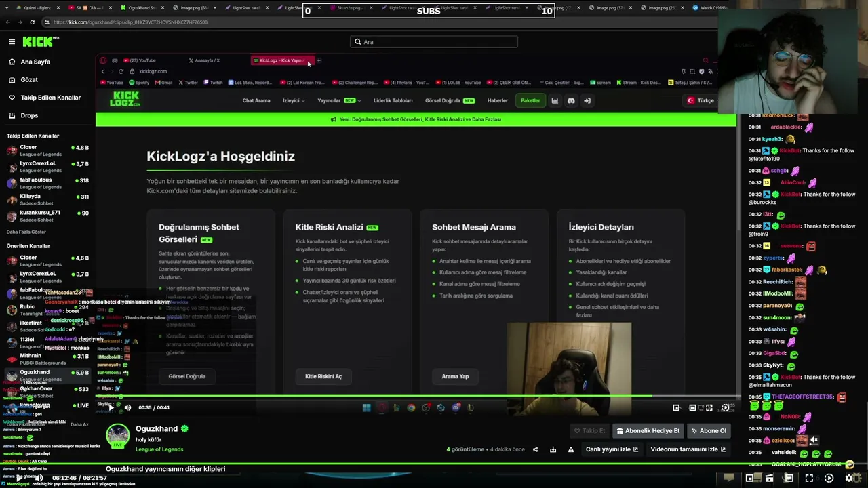Open Gözat in the sidebar

[29, 79]
